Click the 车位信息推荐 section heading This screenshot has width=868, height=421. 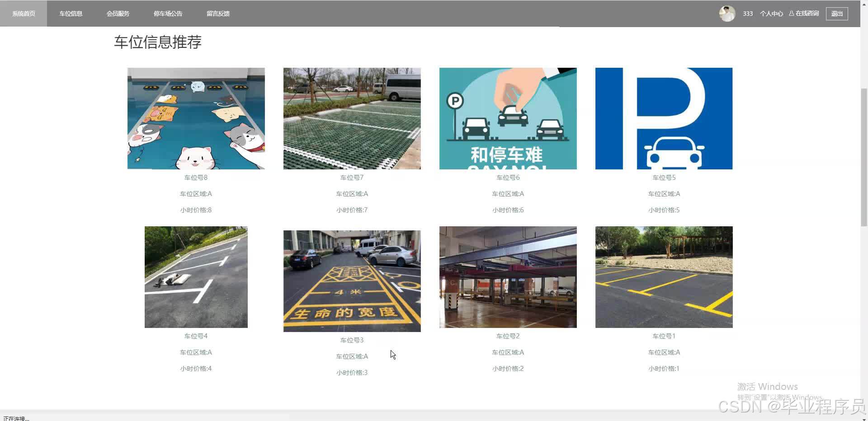point(158,42)
